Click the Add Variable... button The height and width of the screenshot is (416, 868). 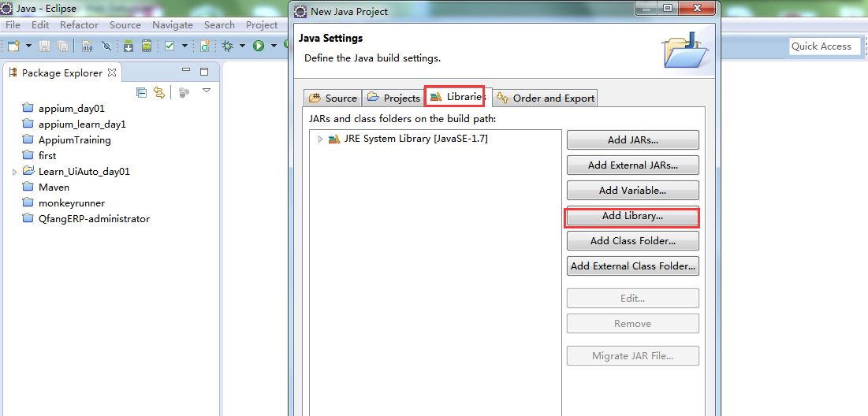[633, 191]
